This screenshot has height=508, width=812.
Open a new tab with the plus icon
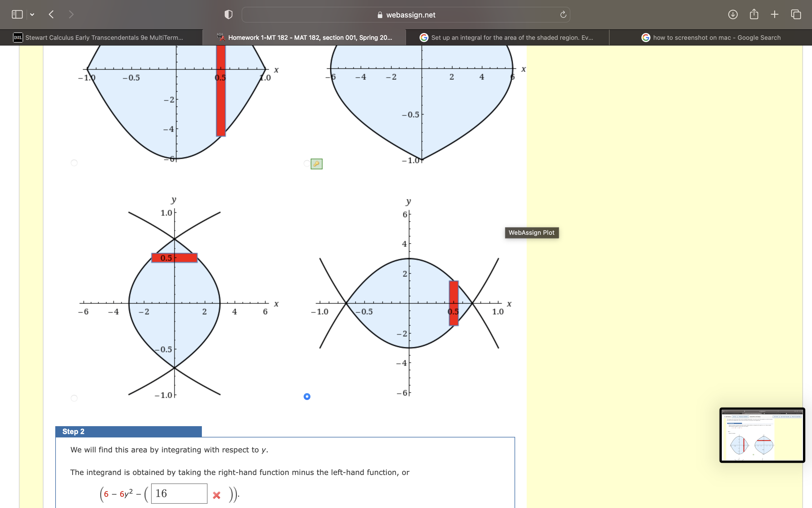pos(775,14)
